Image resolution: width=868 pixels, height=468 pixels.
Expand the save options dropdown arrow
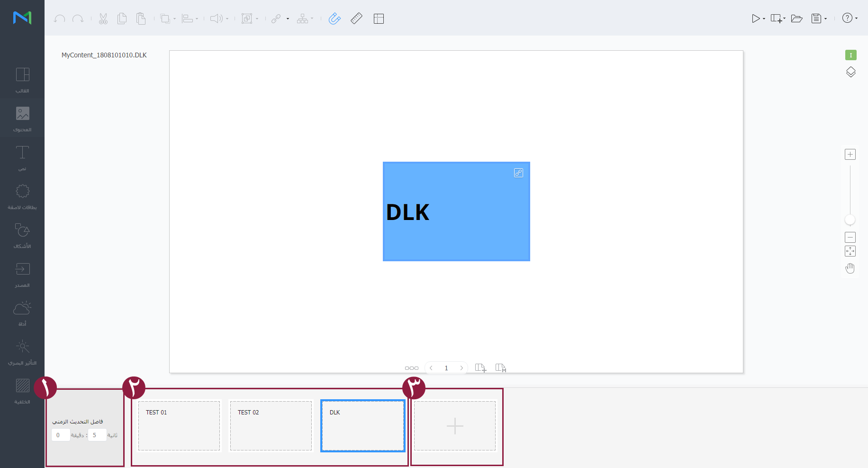click(825, 19)
